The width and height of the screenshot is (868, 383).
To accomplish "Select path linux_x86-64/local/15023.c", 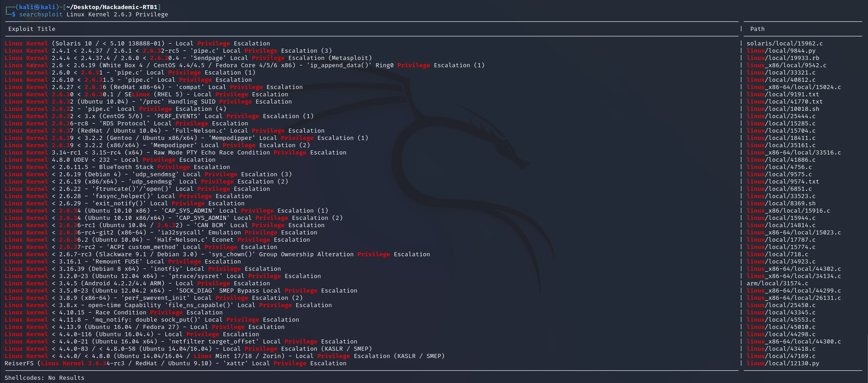I will [794, 233].
